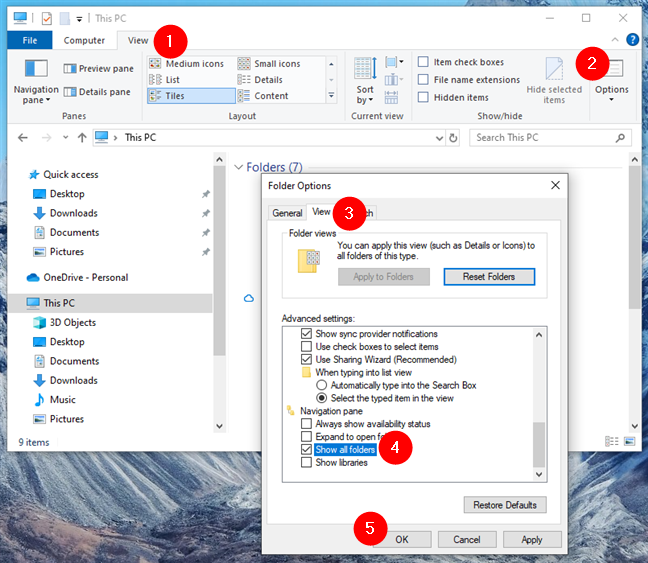648x563 pixels.
Task: Collapse the Folders (7) group
Action: pos(238,167)
